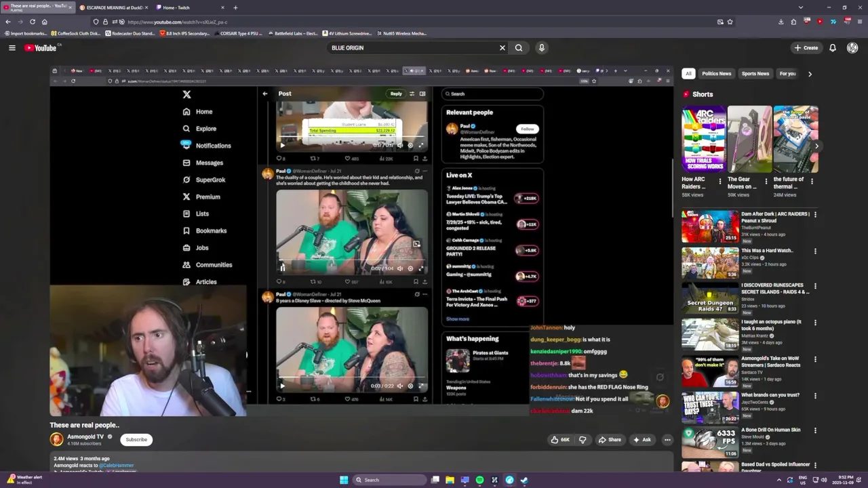Bookmark this page with the star icon
This screenshot has height=488, width=868.
coord(730,22)
